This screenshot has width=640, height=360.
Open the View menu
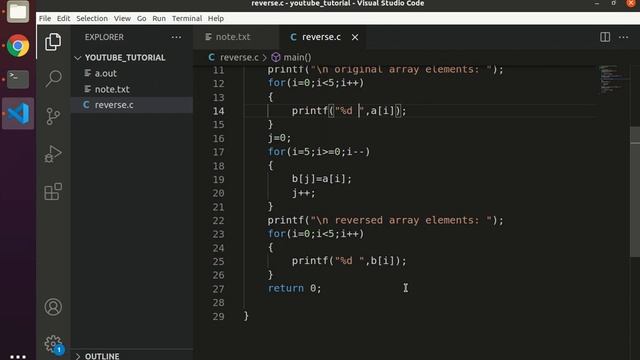tap(122, 18)
